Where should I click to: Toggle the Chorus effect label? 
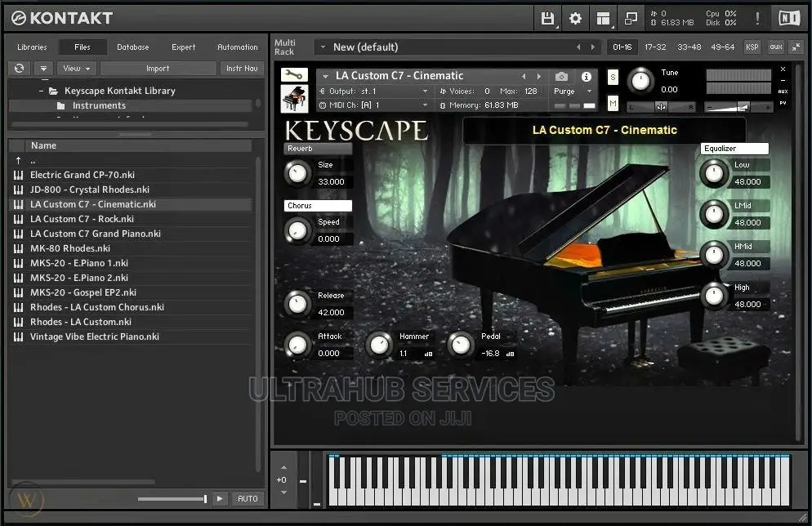pos(318,206)
